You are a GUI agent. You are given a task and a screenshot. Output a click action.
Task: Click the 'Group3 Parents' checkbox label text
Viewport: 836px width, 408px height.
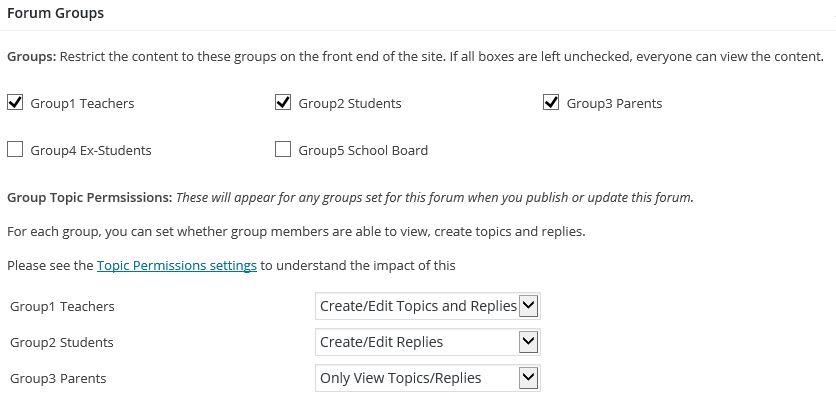(614, 103)
